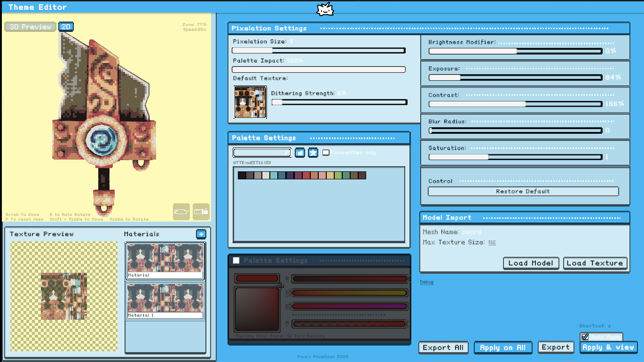Image resolution: width=644 pixels, height=362 pixels.
Task: Click the "Theme Editor" title text
Action: [38, 7]
